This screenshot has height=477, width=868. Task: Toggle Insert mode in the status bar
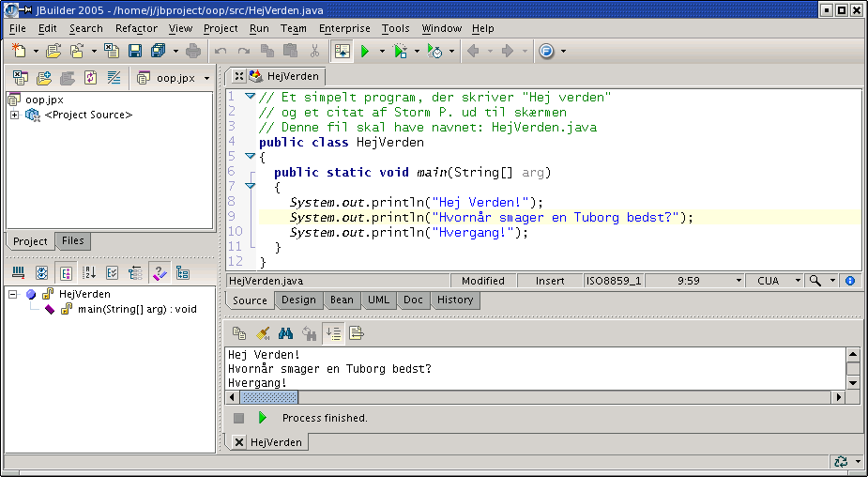pos(550,281)
